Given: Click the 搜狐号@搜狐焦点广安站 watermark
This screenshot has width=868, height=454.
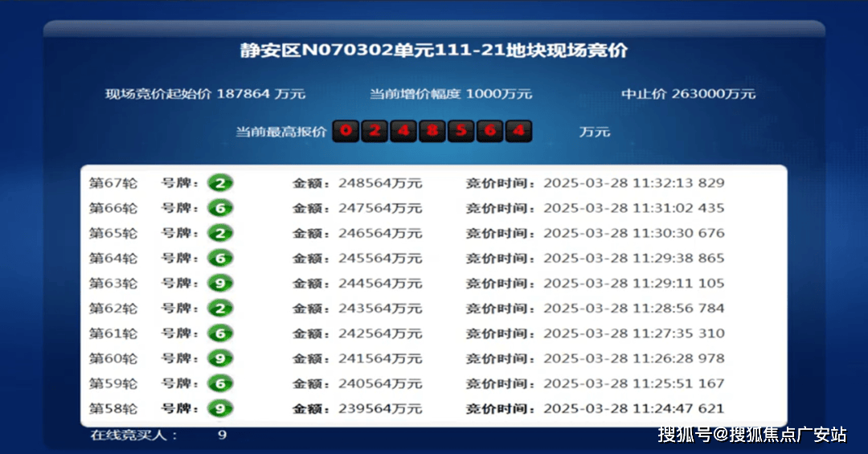Looking at the screenshot, I should [x=751, y=435].
